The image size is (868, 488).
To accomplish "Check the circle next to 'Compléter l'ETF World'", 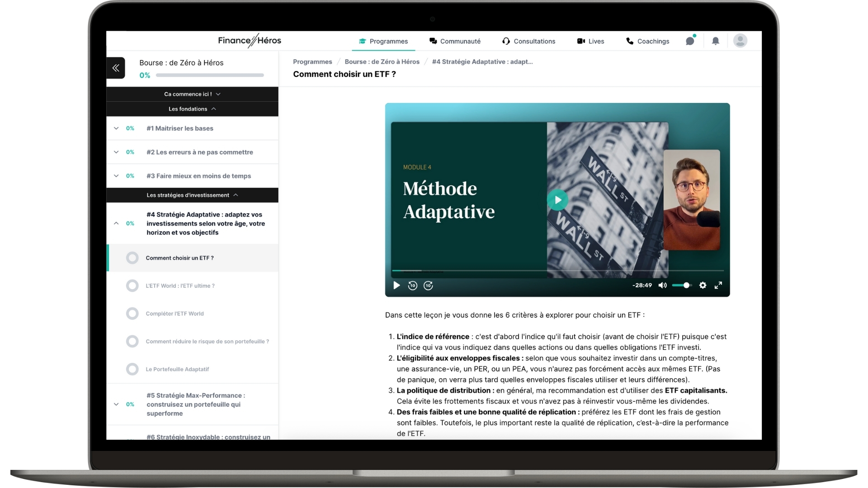I will point(132,314).
